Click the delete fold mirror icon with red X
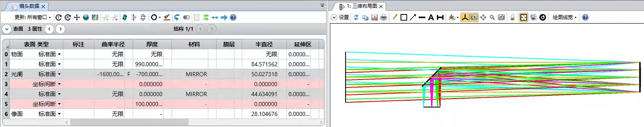The image size is (644, 127). [x=115, y=18]
